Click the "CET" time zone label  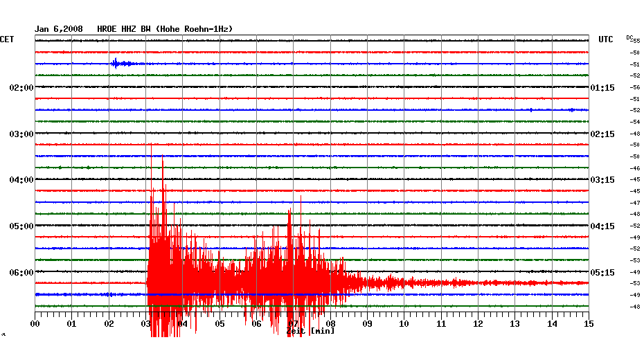click(x=7, y=39)
